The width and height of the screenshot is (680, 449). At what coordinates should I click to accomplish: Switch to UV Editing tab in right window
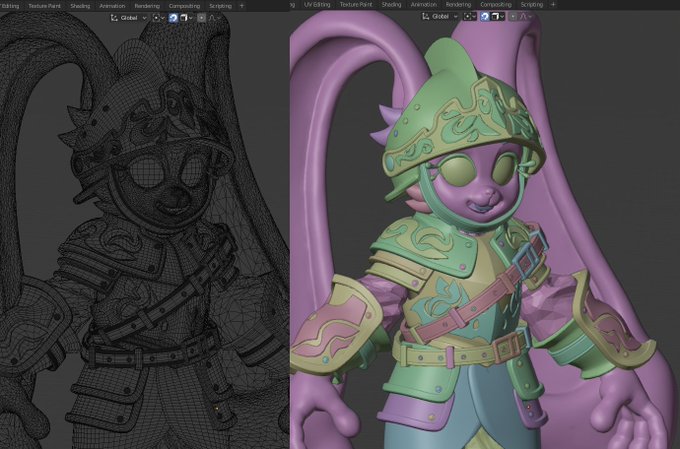click(317, 4)
